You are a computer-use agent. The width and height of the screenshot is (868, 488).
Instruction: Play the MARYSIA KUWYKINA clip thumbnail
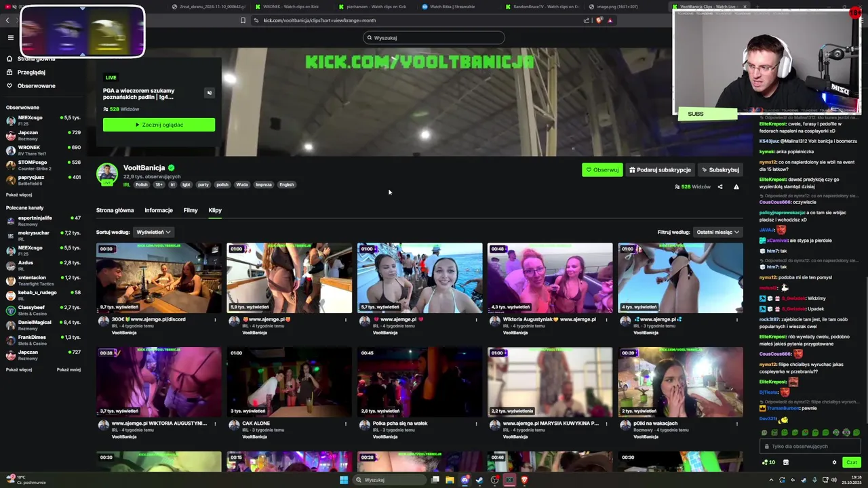(550, 382)
